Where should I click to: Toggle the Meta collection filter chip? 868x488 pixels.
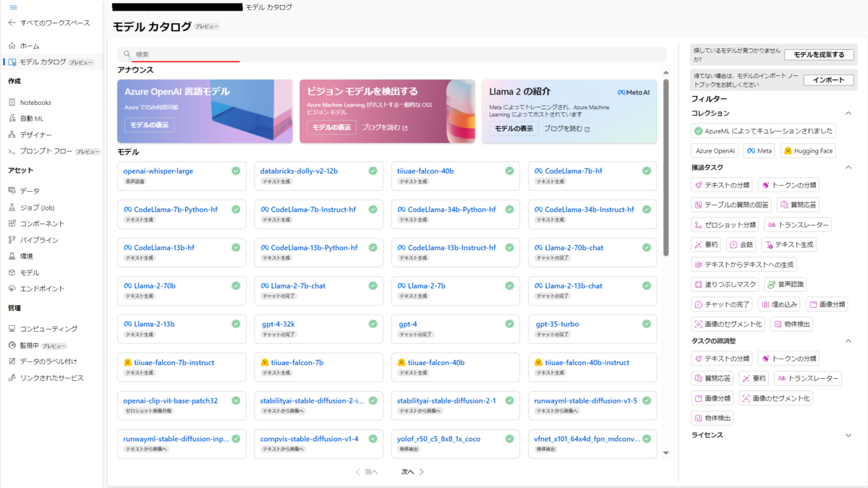coord(759,151)
